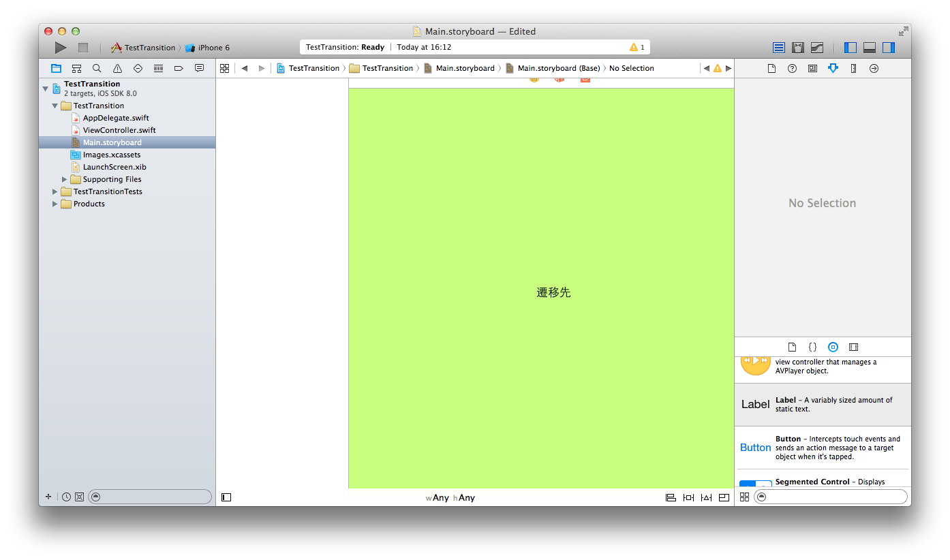The width and height of the screenshot is (950, 560).
Task: Show the Attributes inspector
Action: coord(833,68)
